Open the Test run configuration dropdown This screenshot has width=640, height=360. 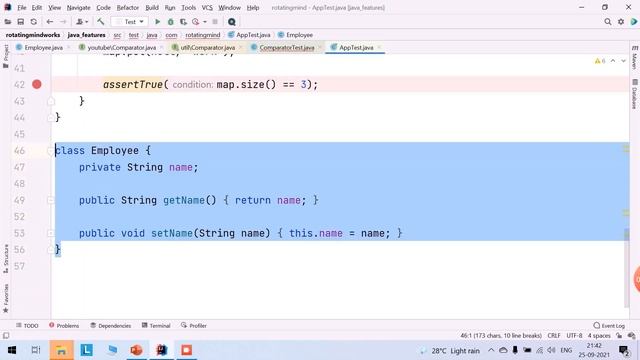pyautogui.click(x=130, y=22)
